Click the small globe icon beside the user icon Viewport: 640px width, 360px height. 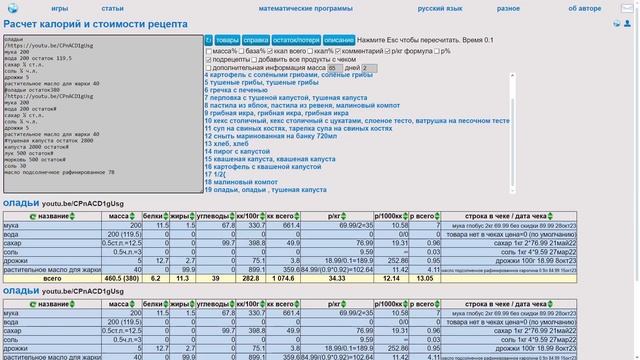pos(617,24)
